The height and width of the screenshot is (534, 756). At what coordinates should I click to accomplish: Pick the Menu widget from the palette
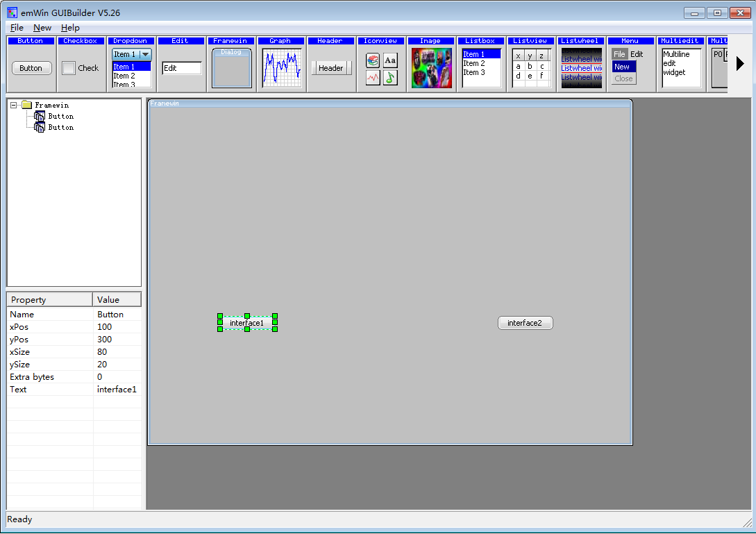click(x=630, y=64)
